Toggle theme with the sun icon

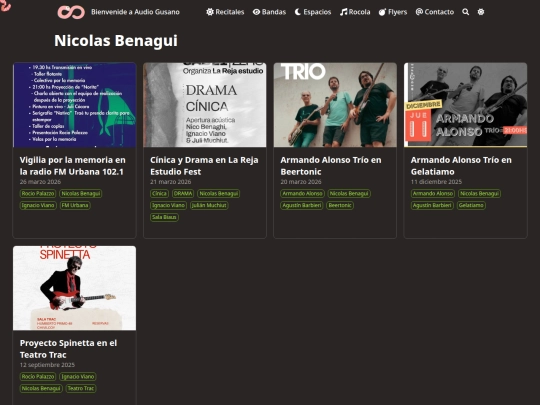[x=481, y=12]
